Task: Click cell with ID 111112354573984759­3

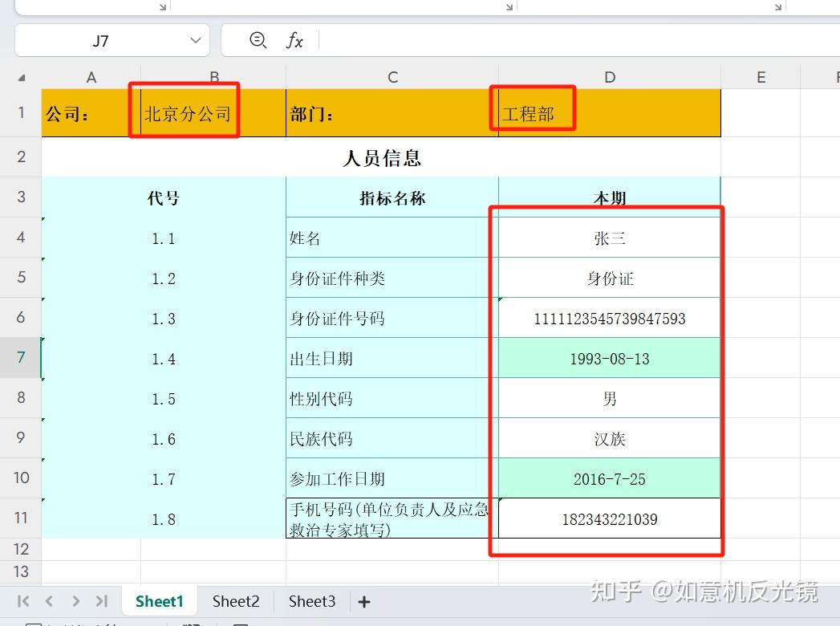Action: tap(610, 319)
